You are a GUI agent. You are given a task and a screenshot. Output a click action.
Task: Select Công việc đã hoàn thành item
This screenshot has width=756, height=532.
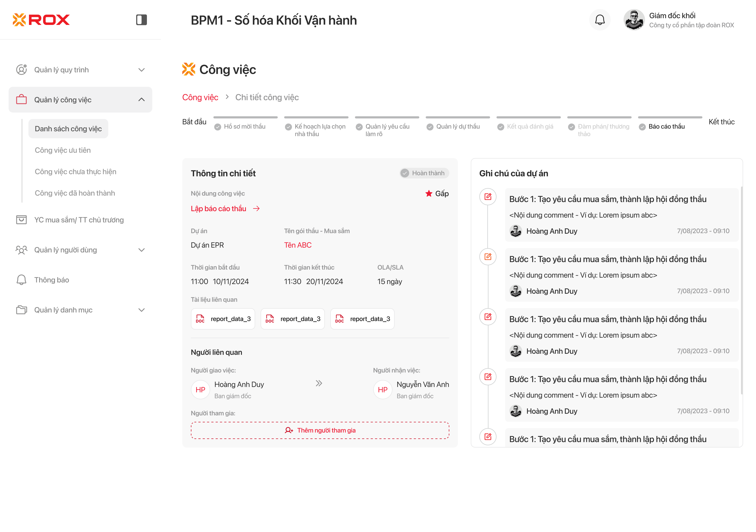(75, 193)
